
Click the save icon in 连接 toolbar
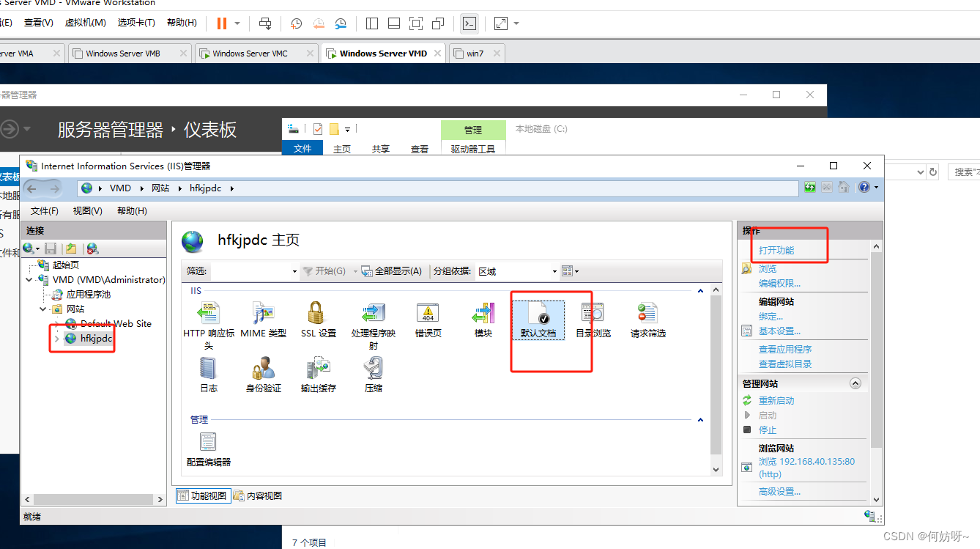coord(51,249)
